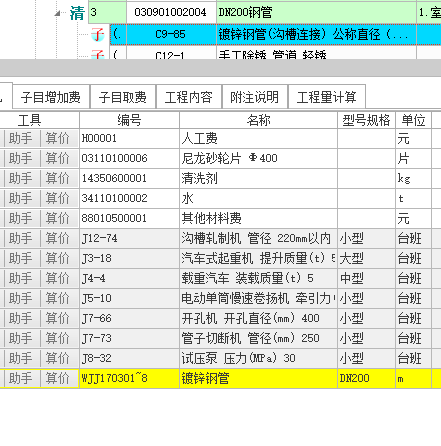Open the 工程量计算 tab

[x=327, y=97]
